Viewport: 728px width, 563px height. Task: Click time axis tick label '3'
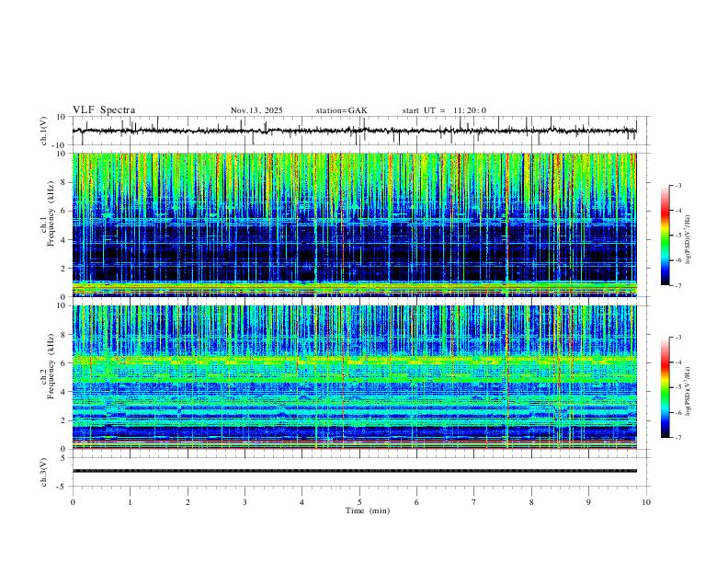click(245, 502)
